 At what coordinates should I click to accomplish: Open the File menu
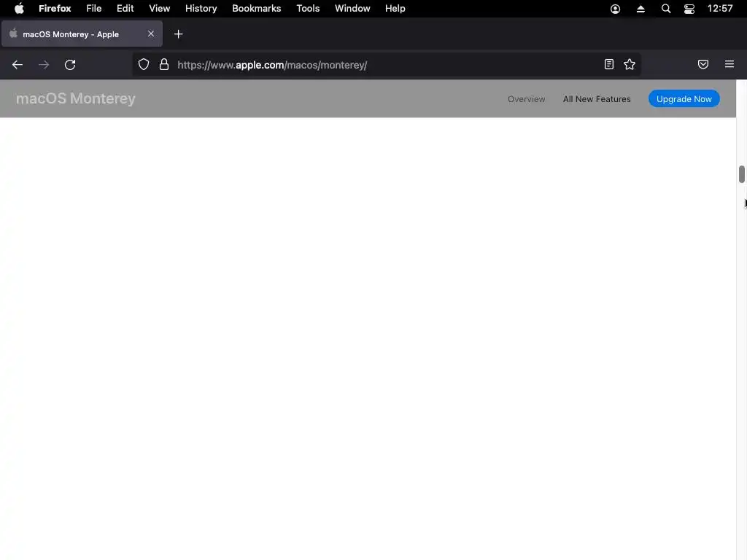point(94,9)
